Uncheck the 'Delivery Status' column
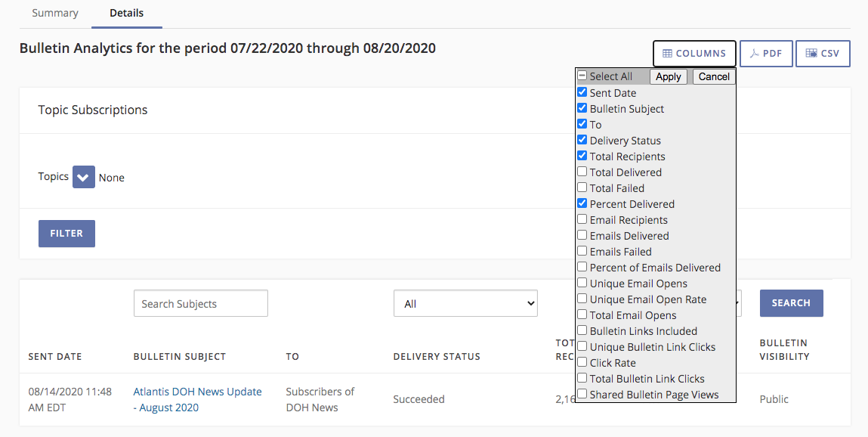Screen dimensions: 868x437 [x=582, y=139]
